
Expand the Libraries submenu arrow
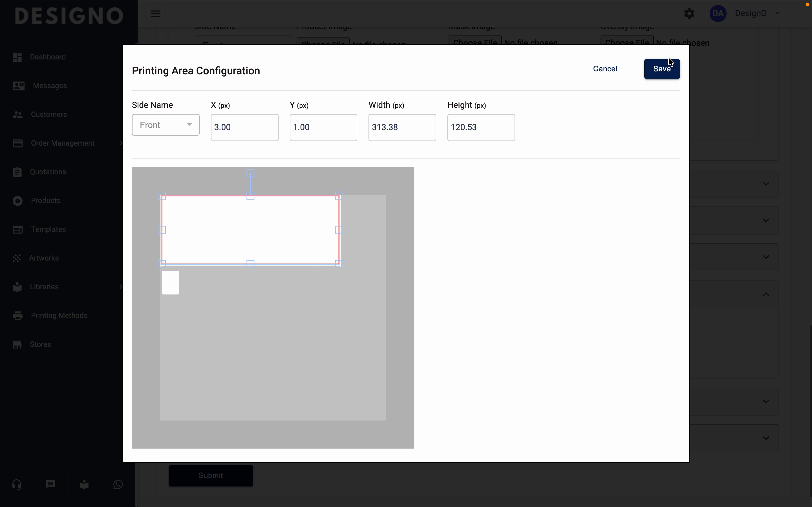pyautogui.click(x=121, y=287)
